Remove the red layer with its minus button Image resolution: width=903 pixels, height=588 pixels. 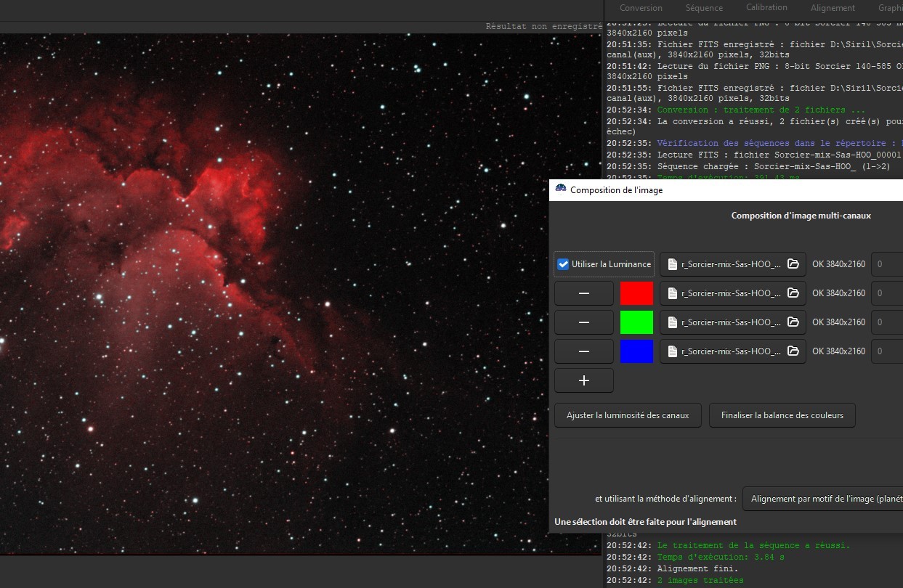click(584, 293)
